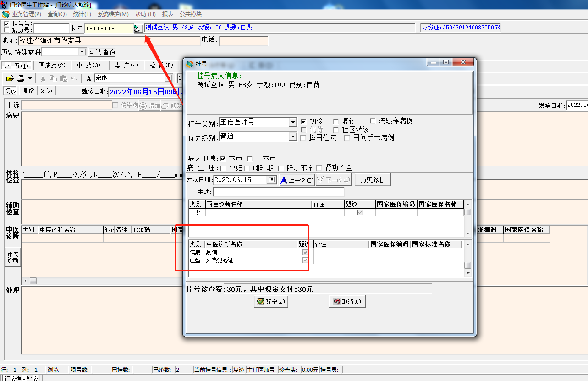Toggle 疑诊 checkbox in the 主要 row
The image size is (588, 381).
[x=360, y=212]
